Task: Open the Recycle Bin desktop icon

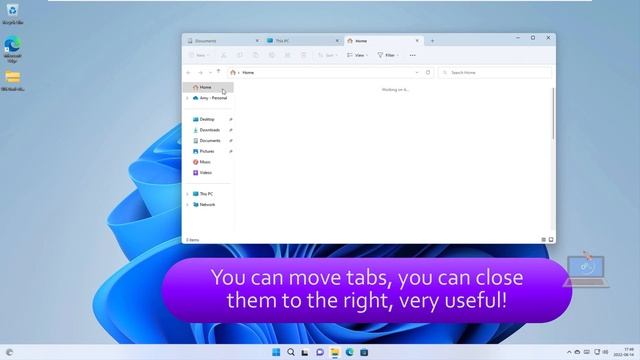Action: point(12,14)
